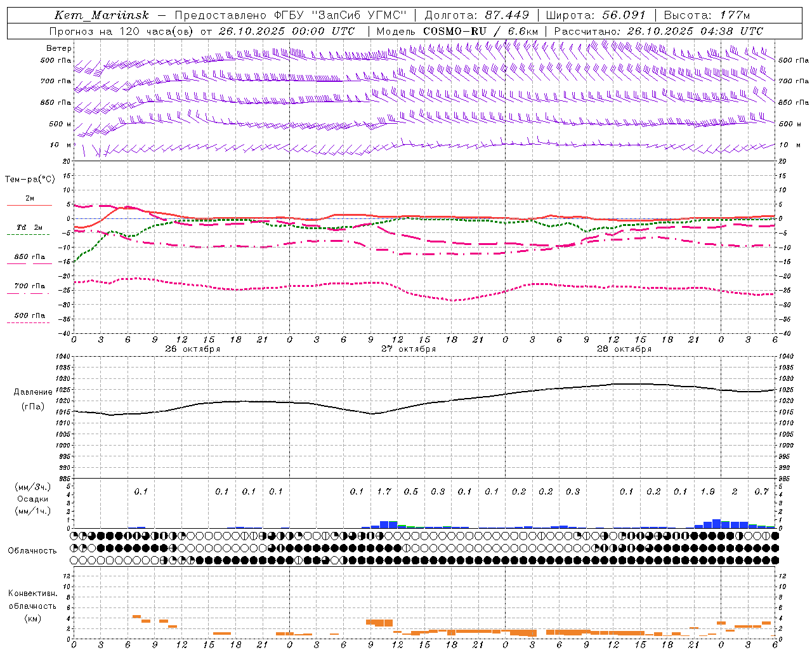This screenshot has width=812, height=650.
Task: Click the (мм/3ч.) precipitation unit label
Action: click(33, 487)
